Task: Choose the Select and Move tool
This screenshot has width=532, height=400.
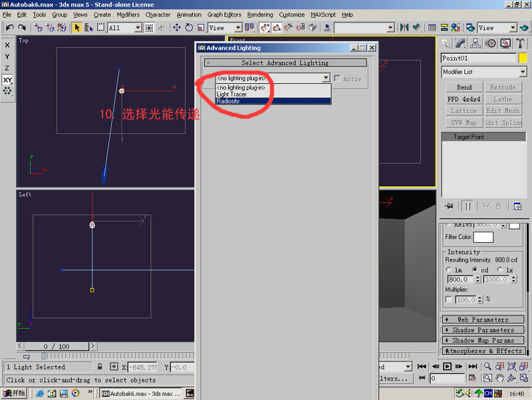Action: tap(177, 27)
